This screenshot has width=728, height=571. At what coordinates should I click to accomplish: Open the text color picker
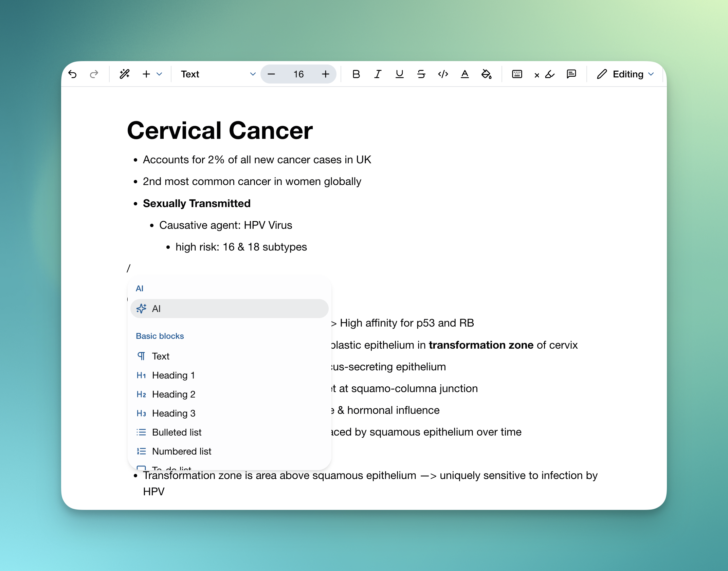(465, 74)
